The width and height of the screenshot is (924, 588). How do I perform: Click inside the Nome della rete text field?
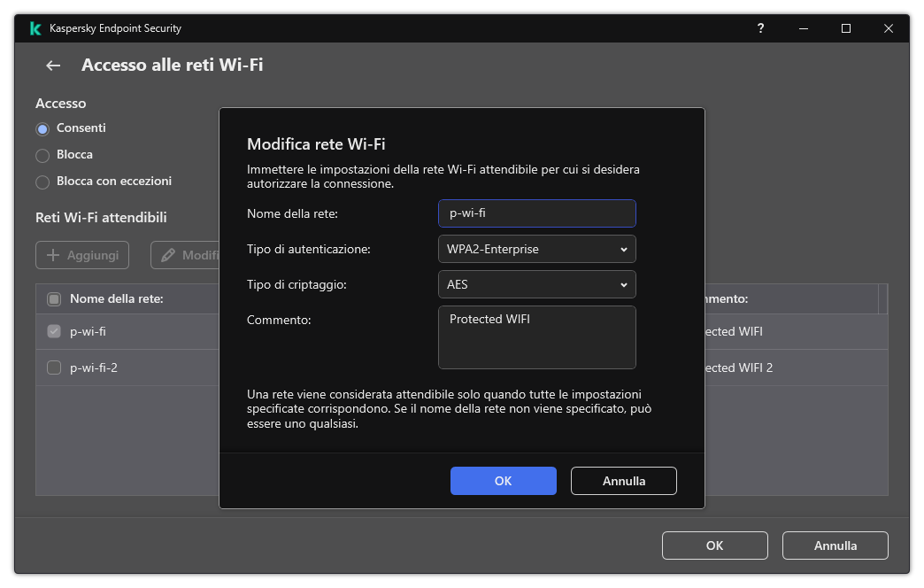click(x=536, y=213)
